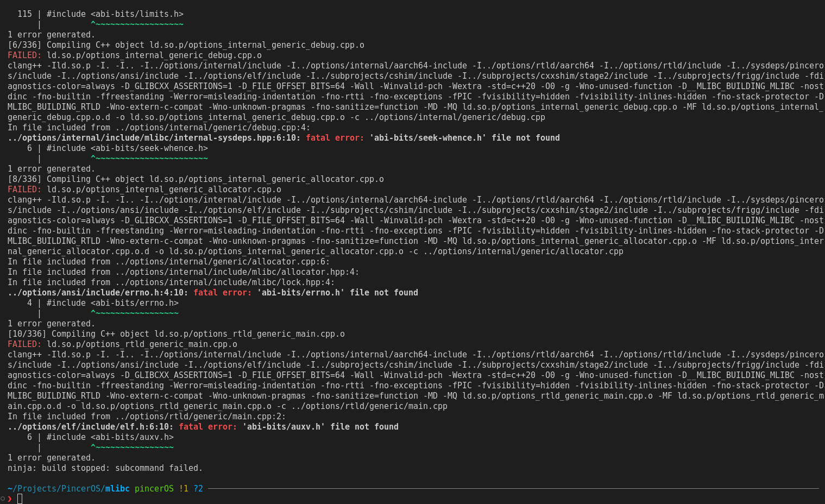Click the ~/Projects/PincerOS/mlibc path in prompt
The image size is (825, 504).
[x=68, y=488]
